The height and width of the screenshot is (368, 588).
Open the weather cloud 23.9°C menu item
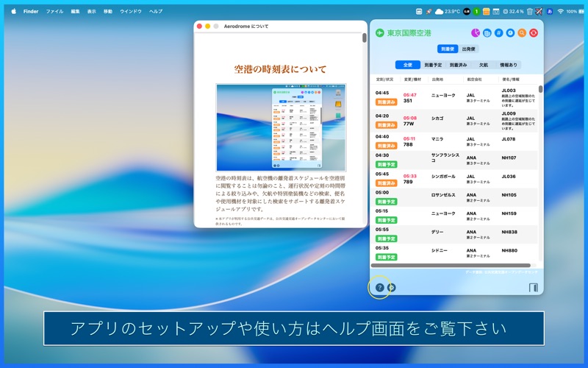pos(447,11)
